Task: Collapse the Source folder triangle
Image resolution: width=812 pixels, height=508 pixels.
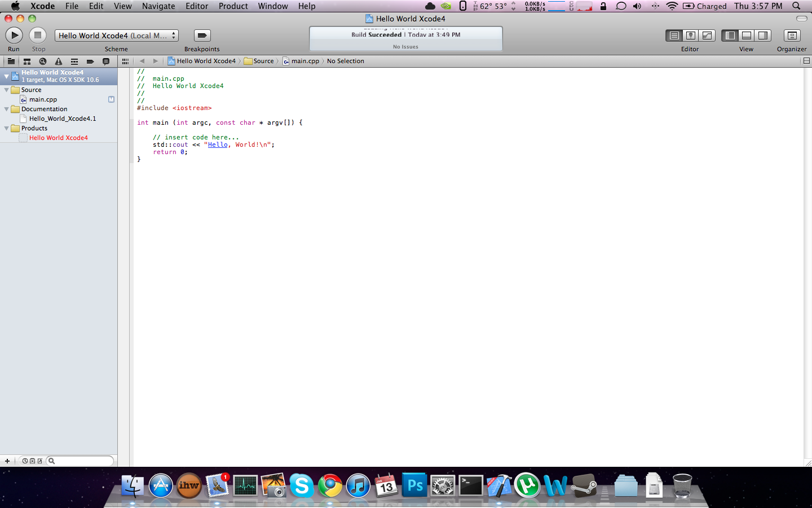Action: pos(6,90)
